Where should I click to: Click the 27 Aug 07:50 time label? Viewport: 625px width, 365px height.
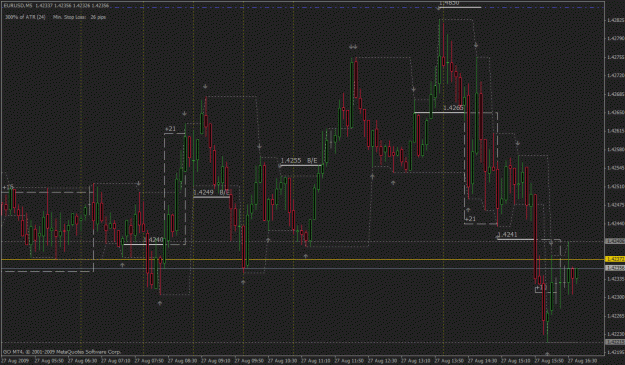click(149, 361)
